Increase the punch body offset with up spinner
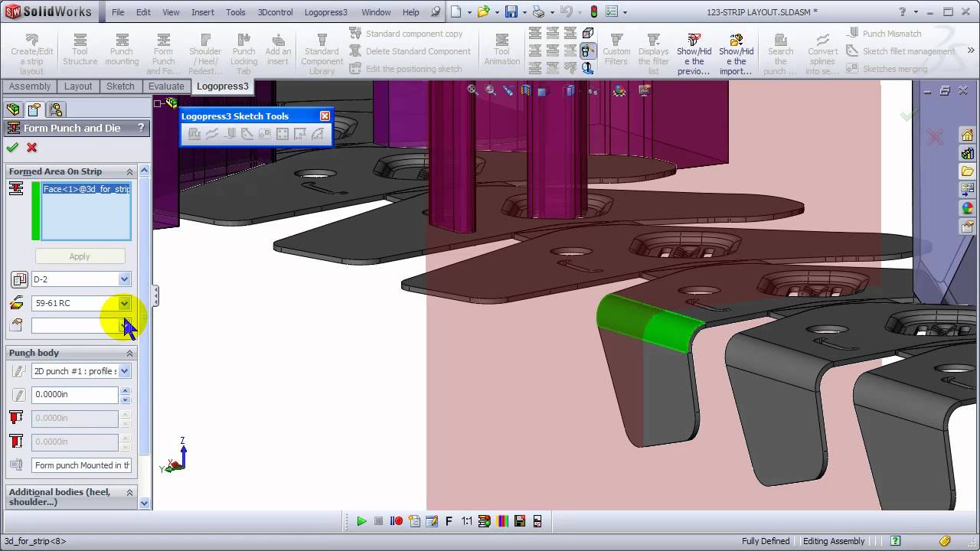This screenshot has height=551, width=980. [126, 391]
